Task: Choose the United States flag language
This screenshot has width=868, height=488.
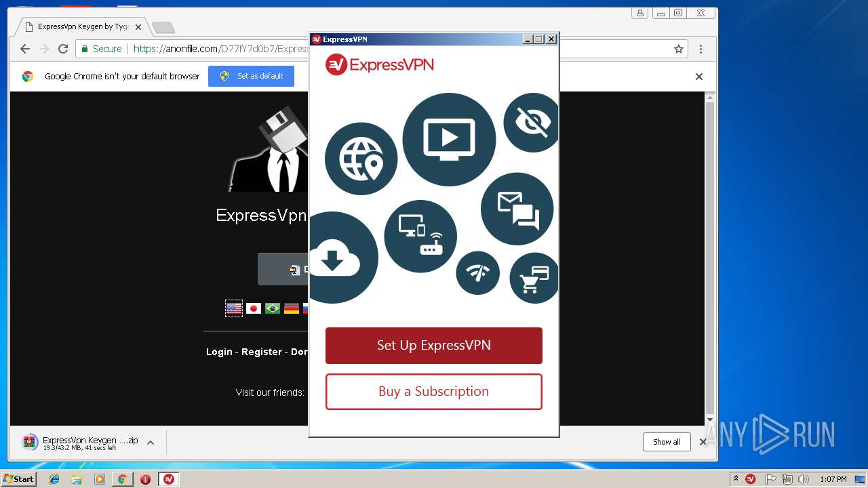Action: [234, 308]
